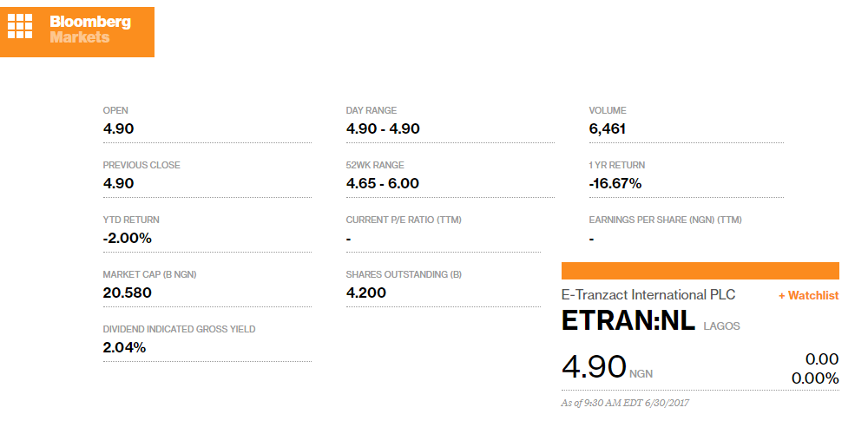The width and height of the screenshot is (868, 434).
Task: Click the Earnings Per Share (NGN) label
Action: [666, 220]
